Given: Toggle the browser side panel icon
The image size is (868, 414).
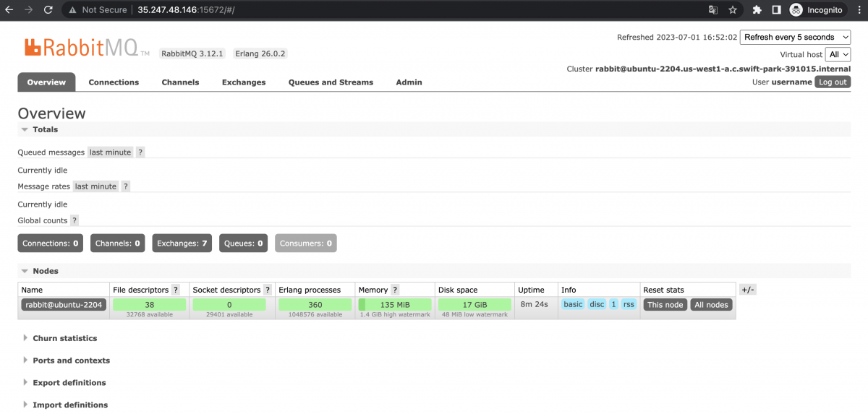Looking at the screenshot, I should [776, 10].
